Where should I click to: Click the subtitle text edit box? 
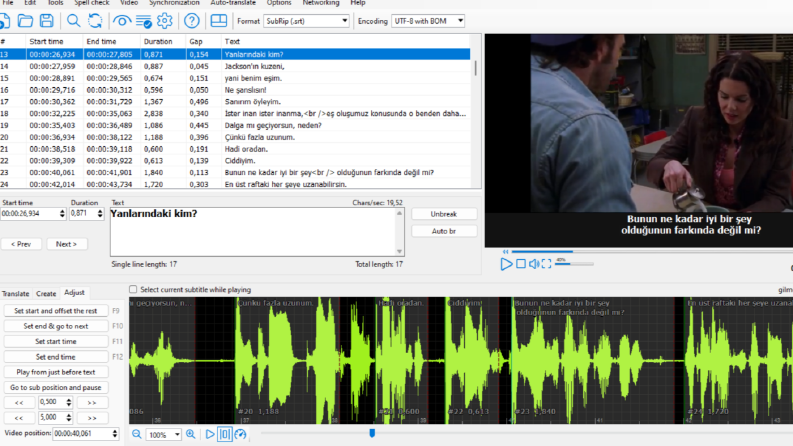click(x=257, y=232)
